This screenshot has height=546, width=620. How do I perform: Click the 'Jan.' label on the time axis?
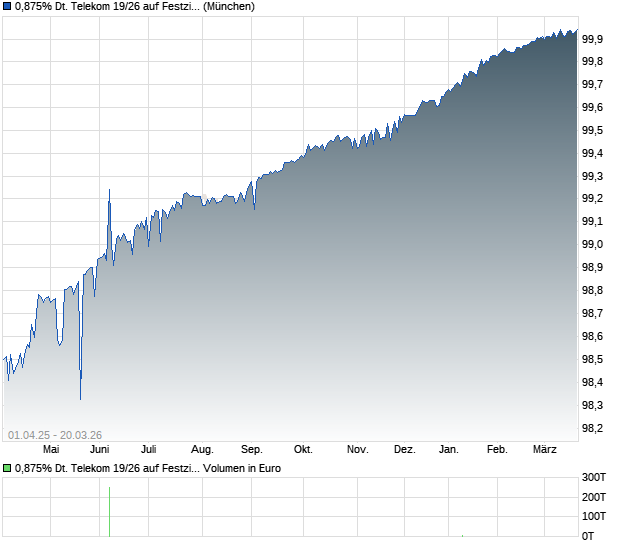(449, 450)
